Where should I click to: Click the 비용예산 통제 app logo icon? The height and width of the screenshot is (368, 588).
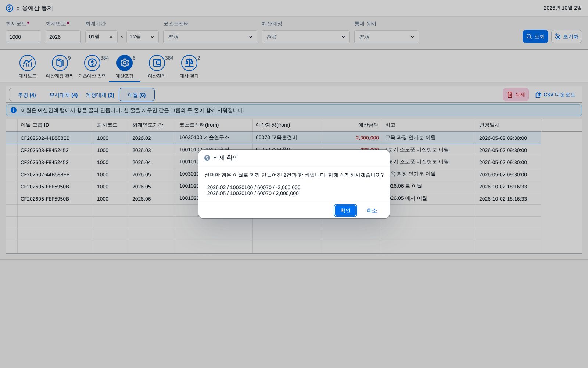(x=10, y=8)
